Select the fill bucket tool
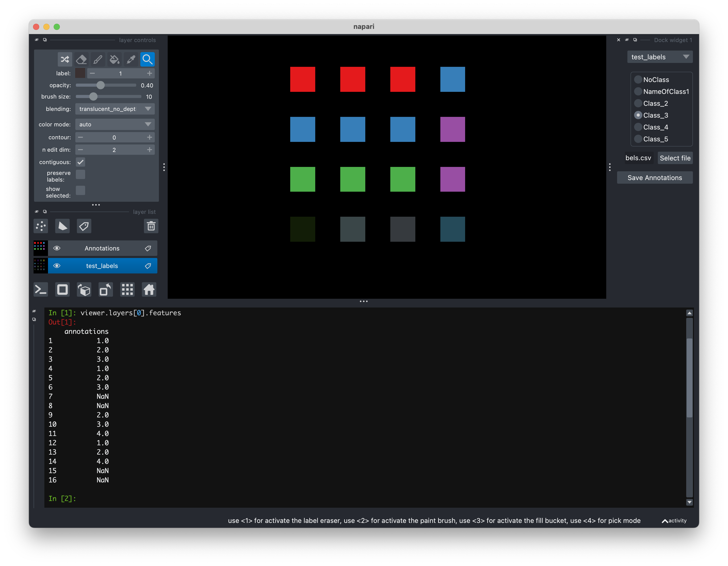This screenshot has width=728, height=566. [x=114, y=59]
